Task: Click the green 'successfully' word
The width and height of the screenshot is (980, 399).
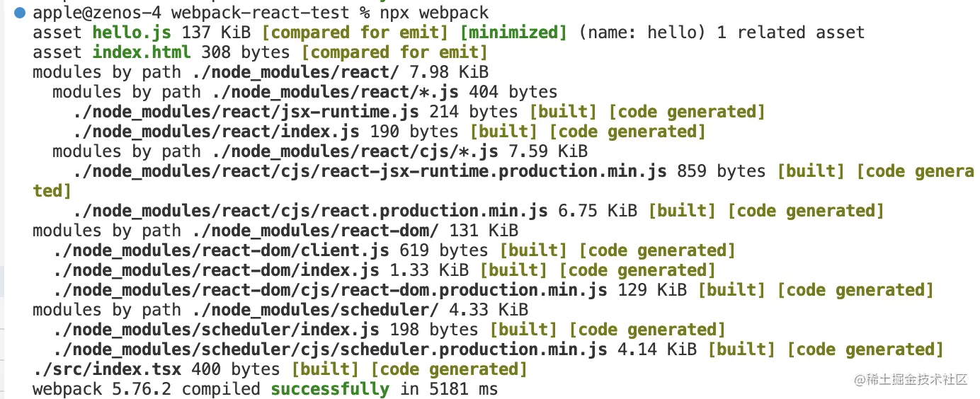Action: coord(330,389)
